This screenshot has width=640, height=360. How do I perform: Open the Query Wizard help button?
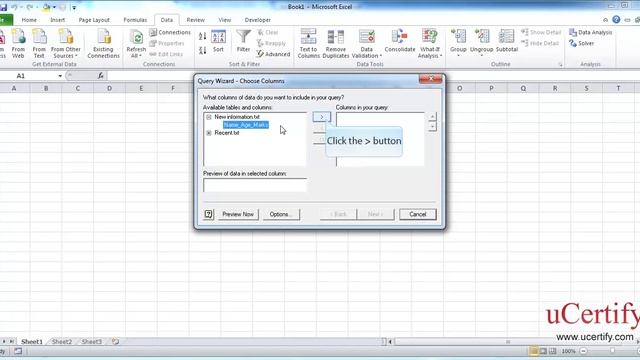[x=209, y=214]
